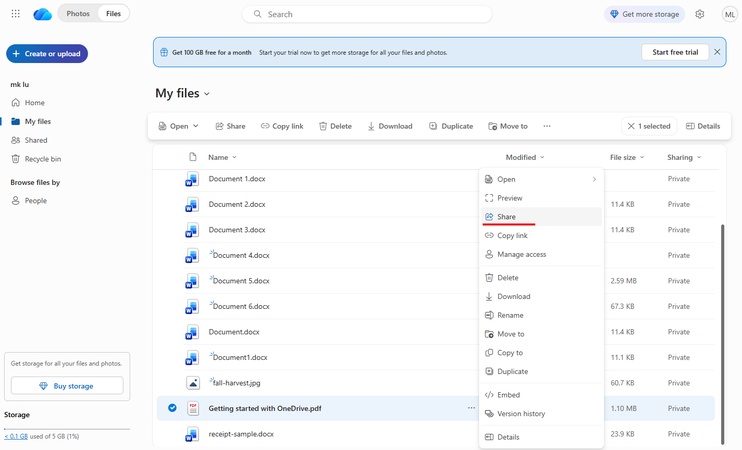
Task: Sort by the Name column
Action: (222, 158)
